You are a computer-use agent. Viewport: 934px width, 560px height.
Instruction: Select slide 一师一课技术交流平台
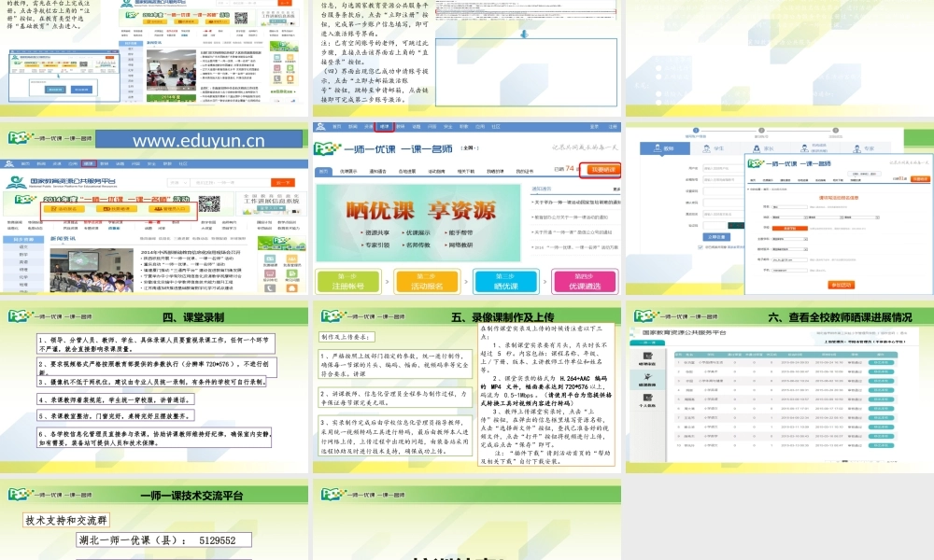[x=154, y=520]
